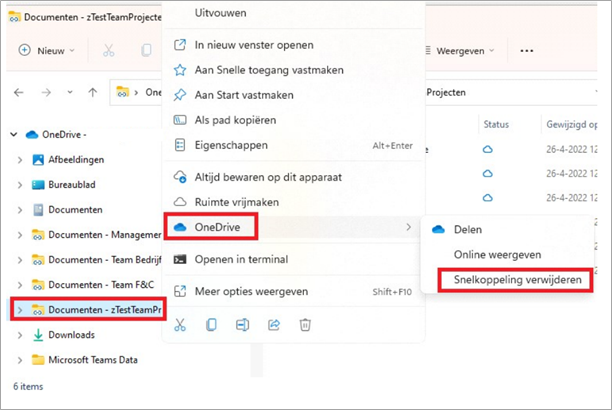Screen dimensions: 612x410
Task: Click the copy icon in context menu bottom row
Action: pyautogui.click(x=211, y=324)
